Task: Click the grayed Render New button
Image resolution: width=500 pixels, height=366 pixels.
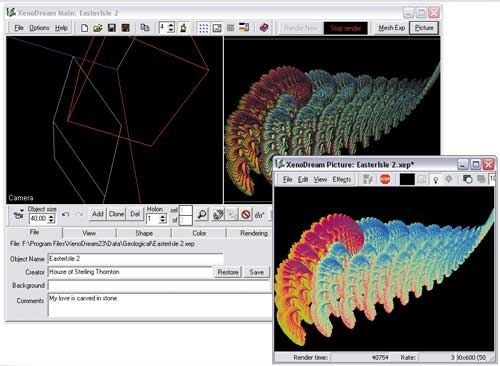Action: 301,28
